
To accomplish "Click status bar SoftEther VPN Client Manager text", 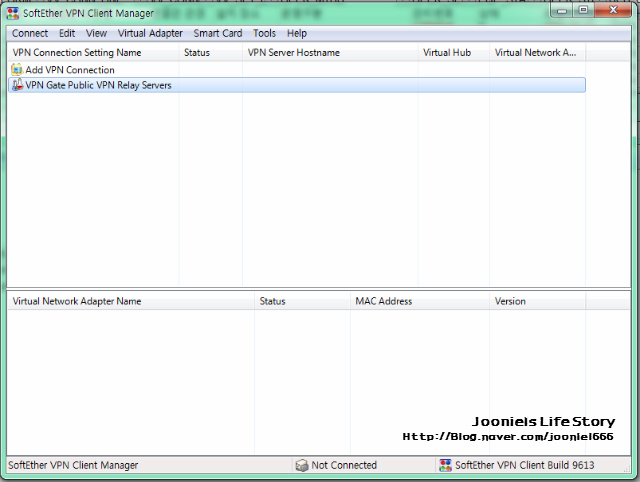I will [x=73, y=465].
